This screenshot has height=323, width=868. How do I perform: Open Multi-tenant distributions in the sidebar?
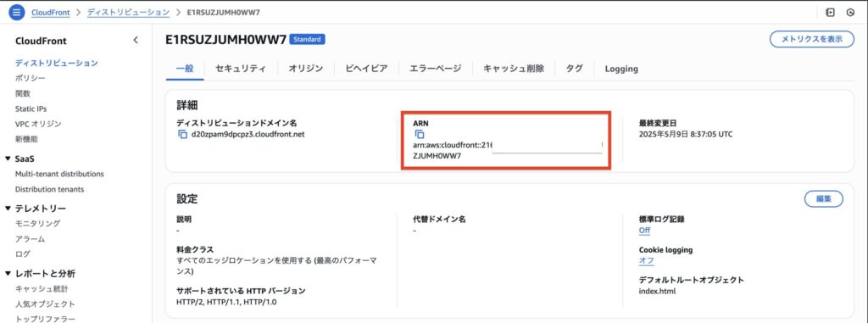[x=59, y=174]
